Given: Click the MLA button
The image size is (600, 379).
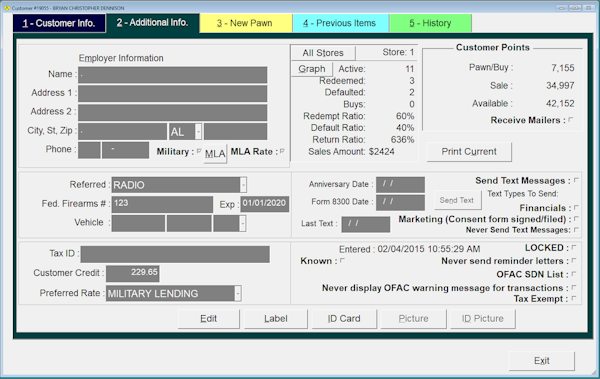Looking at the screenshot, I should click(x=215, y=154).
